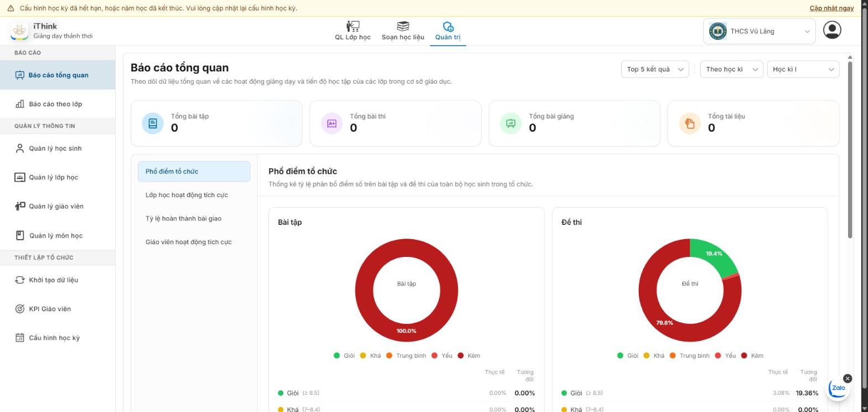Click the Quản lý giáo viên icon
Image resolution: width=868 pixels, height=412 pixels.
[20, 206]
